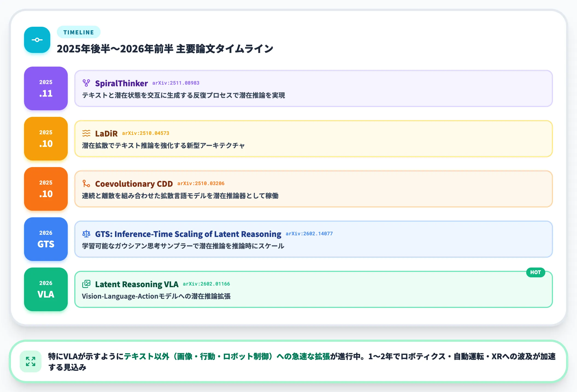Viewport: 577px width, 392px height.
Task: Click the Latent Reasoning VLA image icon
Action: point(86,284)
